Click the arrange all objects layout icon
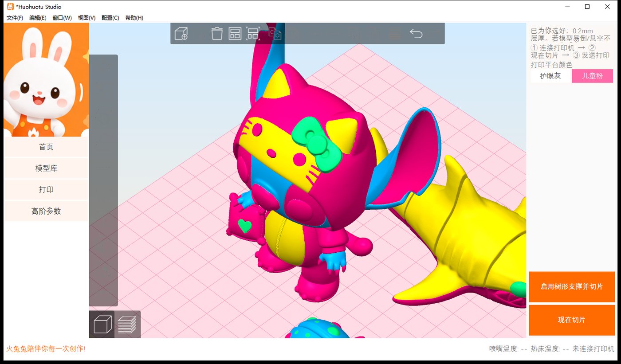This screenshot has width=621, height=364. click(235, 33)
